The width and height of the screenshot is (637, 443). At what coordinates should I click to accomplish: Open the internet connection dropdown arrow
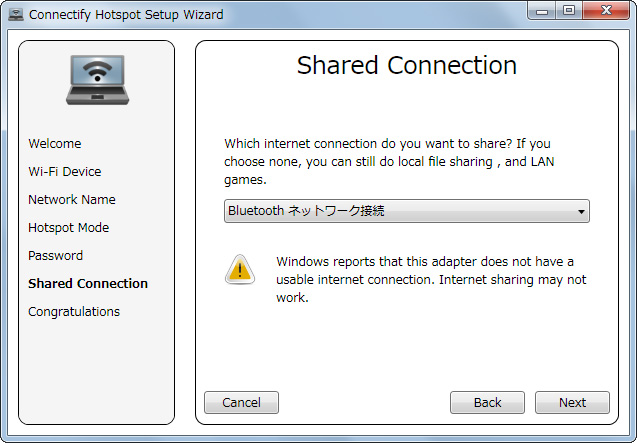click(581, 211)
